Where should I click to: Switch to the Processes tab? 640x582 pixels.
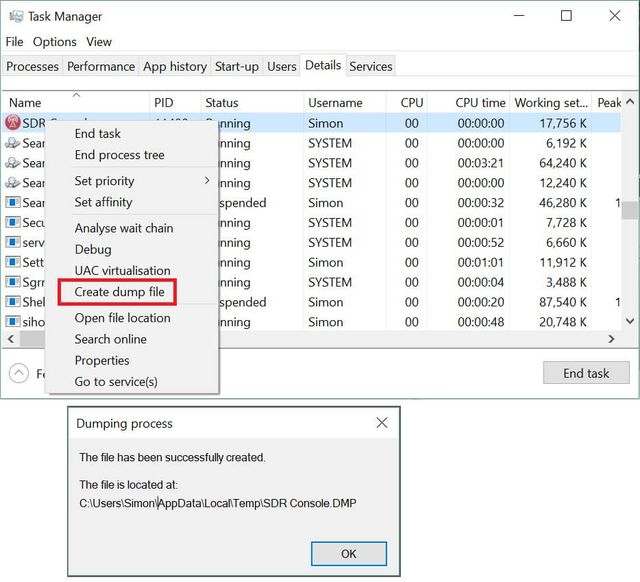click(x=32, y=66)
